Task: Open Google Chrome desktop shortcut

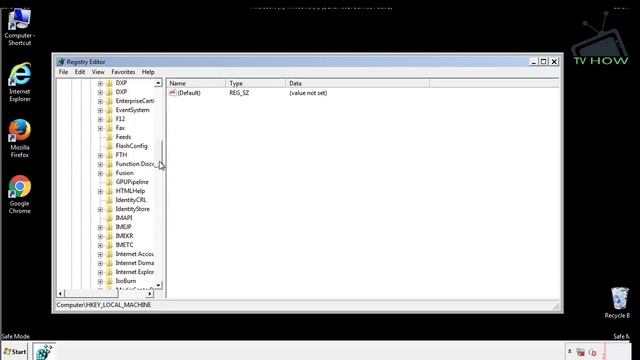Action: [x=19, y=194]
